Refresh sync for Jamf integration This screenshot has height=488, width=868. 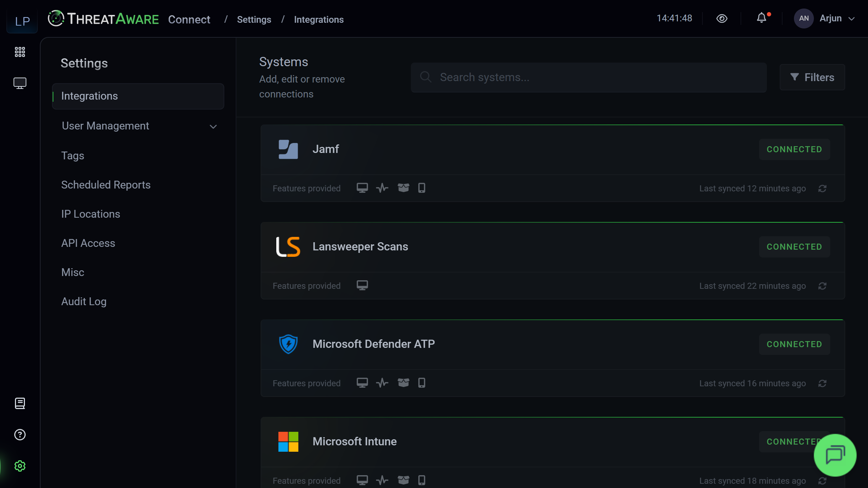point(822,189)
